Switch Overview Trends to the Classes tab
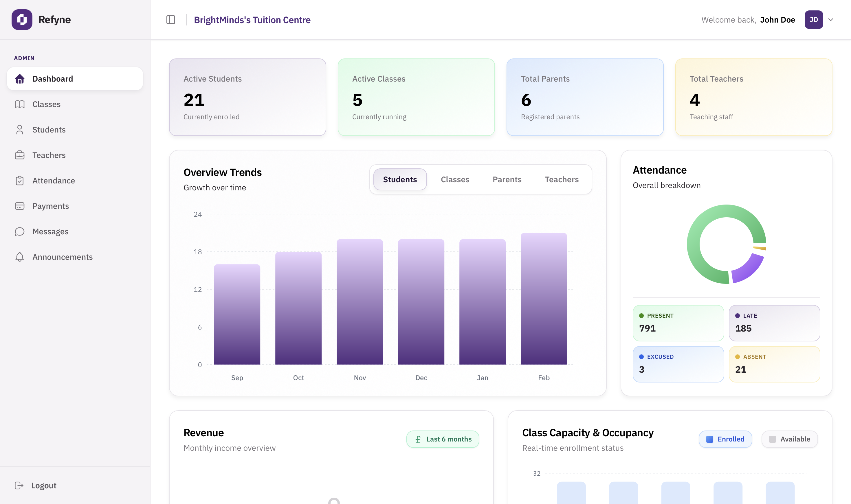Screen dimensions: 851x504 [455, 179]
